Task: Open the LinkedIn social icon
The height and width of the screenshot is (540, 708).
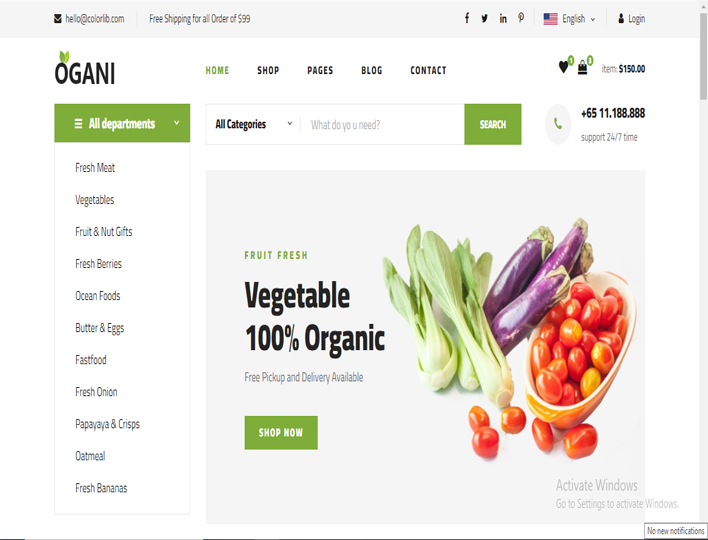Action: click(x=503, y=19)
